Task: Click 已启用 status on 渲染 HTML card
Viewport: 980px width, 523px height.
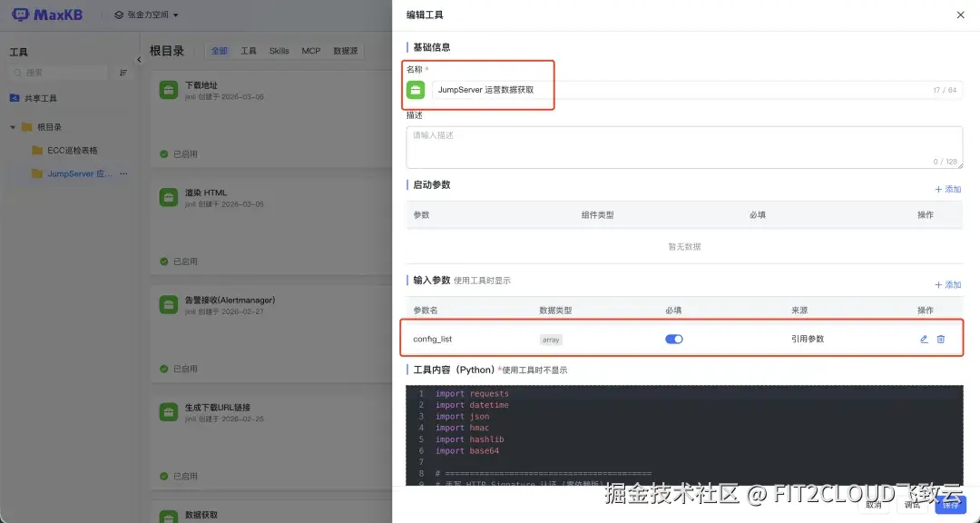Action: (179, 261)
